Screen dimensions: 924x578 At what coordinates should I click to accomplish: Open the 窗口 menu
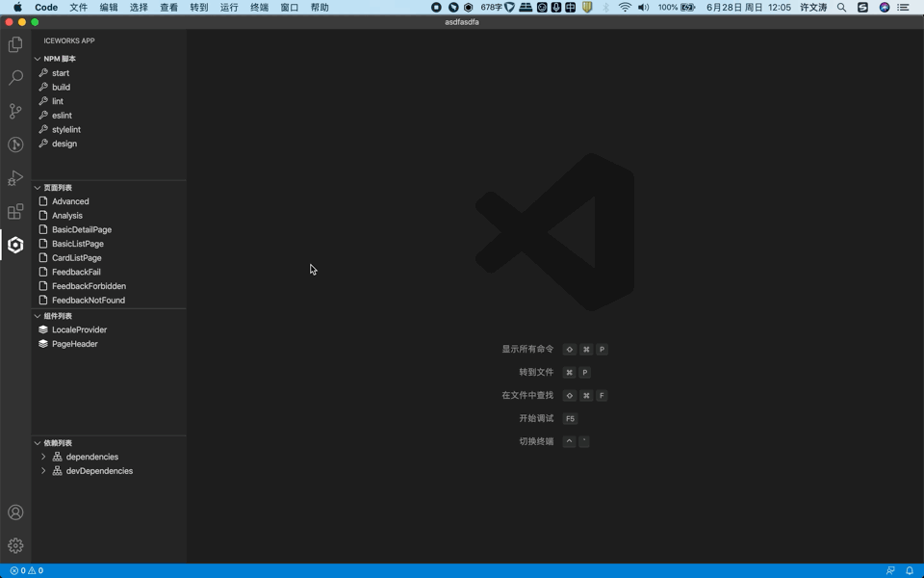(290, 8)
